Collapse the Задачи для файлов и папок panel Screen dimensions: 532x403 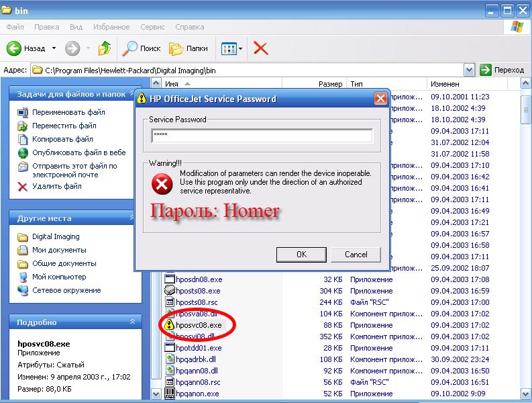132,93
